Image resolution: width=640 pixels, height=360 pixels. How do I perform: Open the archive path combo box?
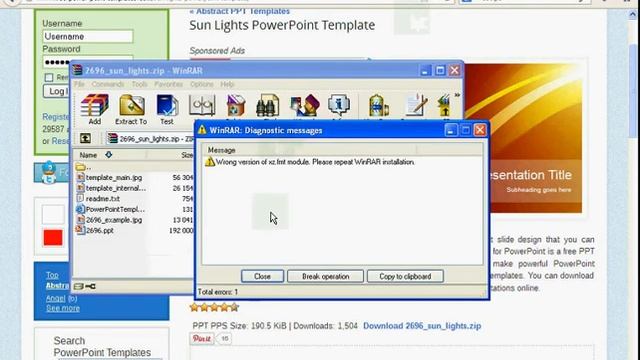[x=150, y=139]
